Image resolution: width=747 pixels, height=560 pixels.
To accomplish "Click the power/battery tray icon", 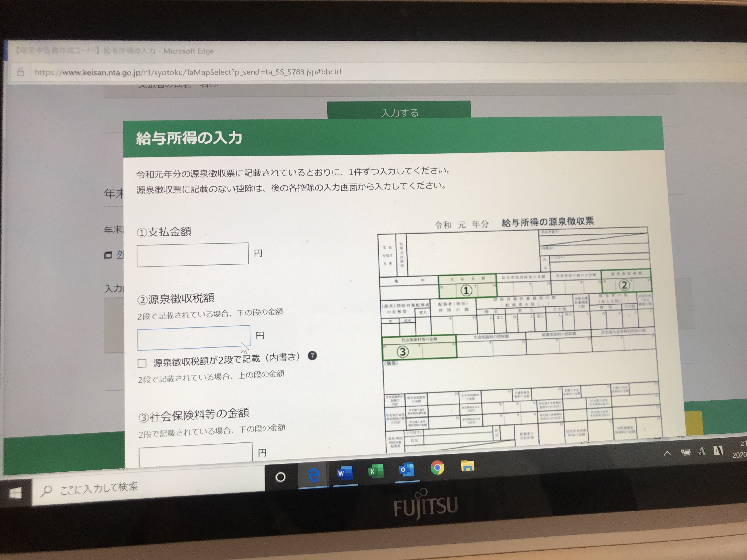I will 685,452.
